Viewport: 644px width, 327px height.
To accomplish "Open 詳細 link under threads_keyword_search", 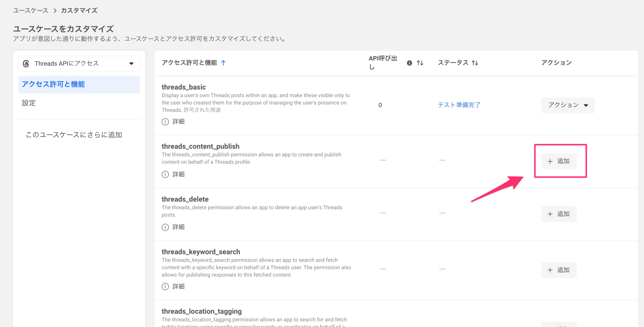I will pos(178,286).
